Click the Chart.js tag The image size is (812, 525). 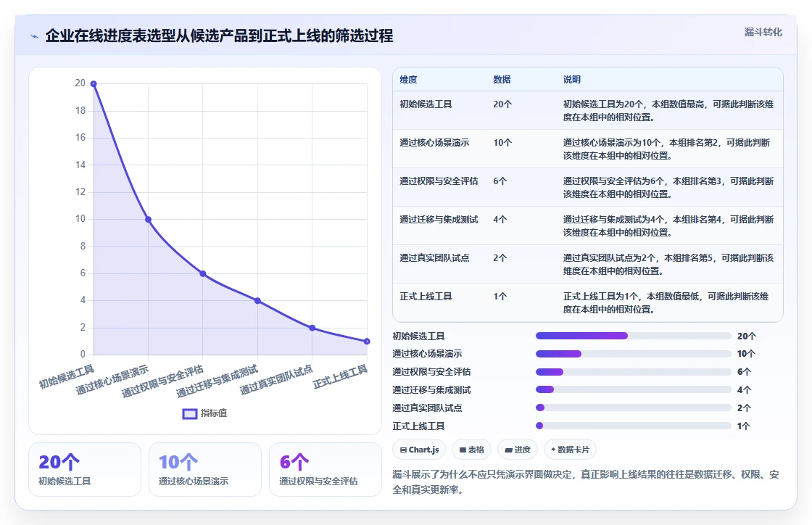420,450
